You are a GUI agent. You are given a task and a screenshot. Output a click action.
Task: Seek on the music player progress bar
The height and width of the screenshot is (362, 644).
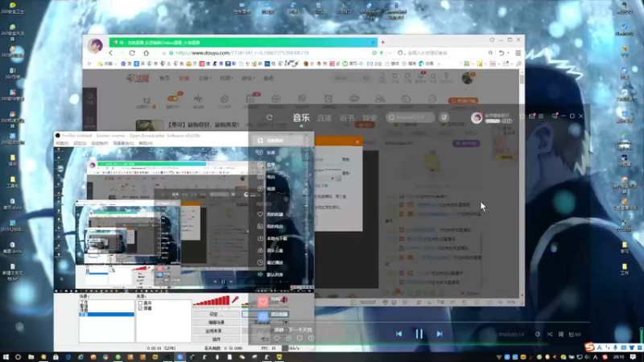pyautogui.click(x=419, y=323)
